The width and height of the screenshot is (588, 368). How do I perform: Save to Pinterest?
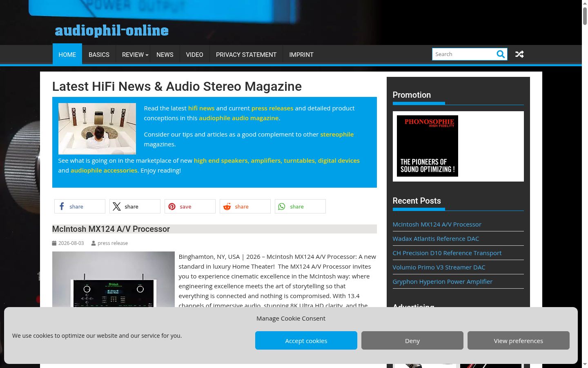190,206
